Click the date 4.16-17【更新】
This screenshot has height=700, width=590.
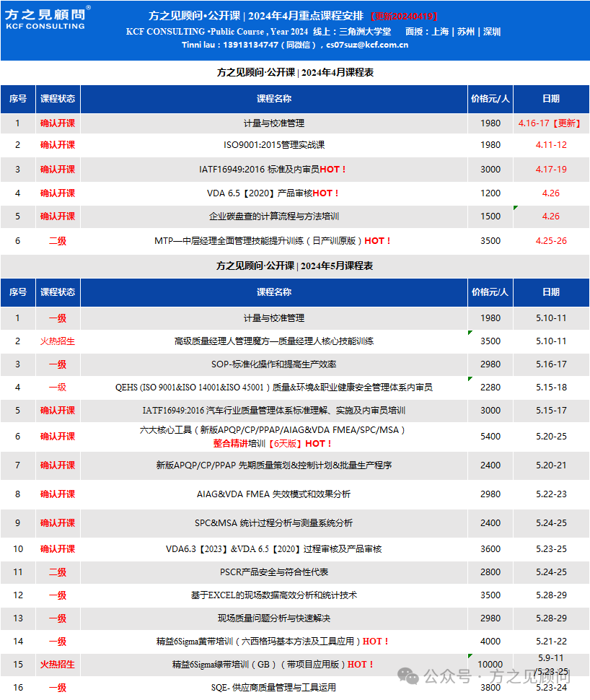(x=551, y=123)
